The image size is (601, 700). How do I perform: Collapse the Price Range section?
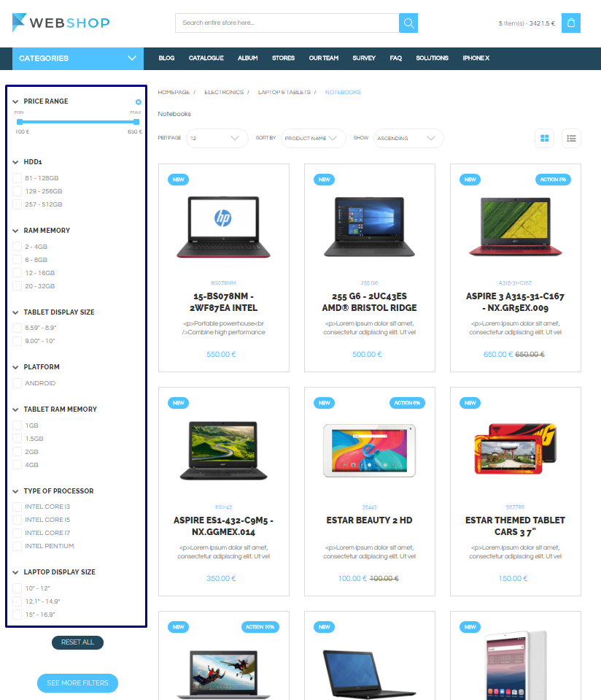pyautogui.click(x=15, y=101)
